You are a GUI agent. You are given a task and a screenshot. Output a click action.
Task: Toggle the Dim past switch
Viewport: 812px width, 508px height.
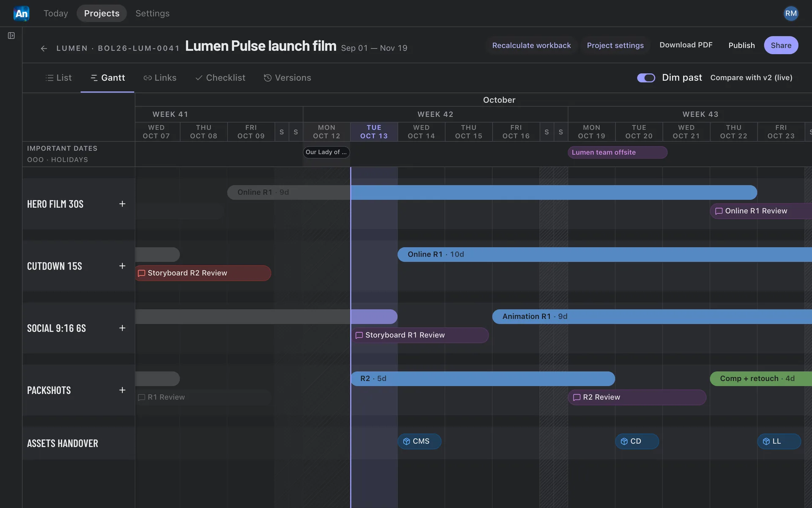(646, 78)
